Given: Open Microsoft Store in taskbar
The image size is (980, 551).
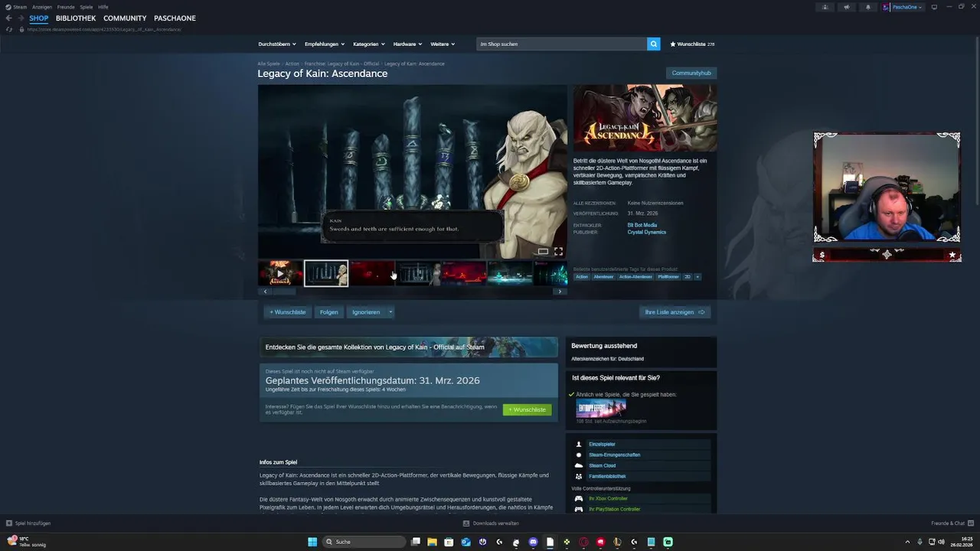Looking at the screenshot, I should 449,542.
